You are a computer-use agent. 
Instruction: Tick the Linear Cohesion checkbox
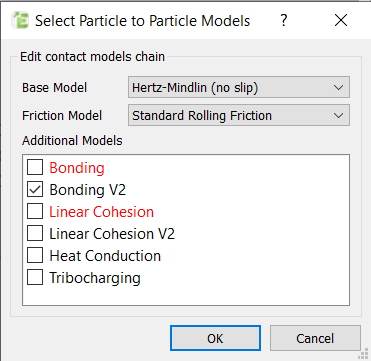(x=35, y=212)
